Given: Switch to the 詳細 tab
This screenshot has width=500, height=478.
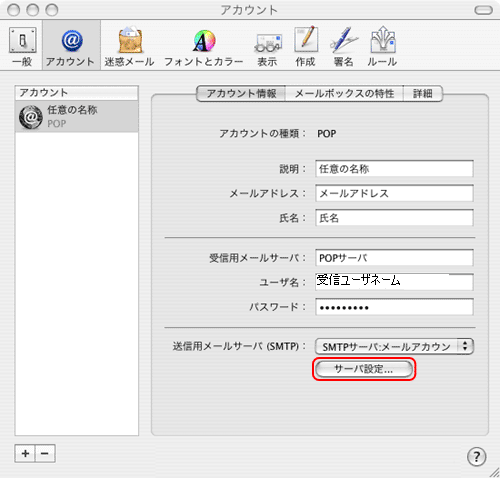Looking at the screenshot, I should pos(423,93).
